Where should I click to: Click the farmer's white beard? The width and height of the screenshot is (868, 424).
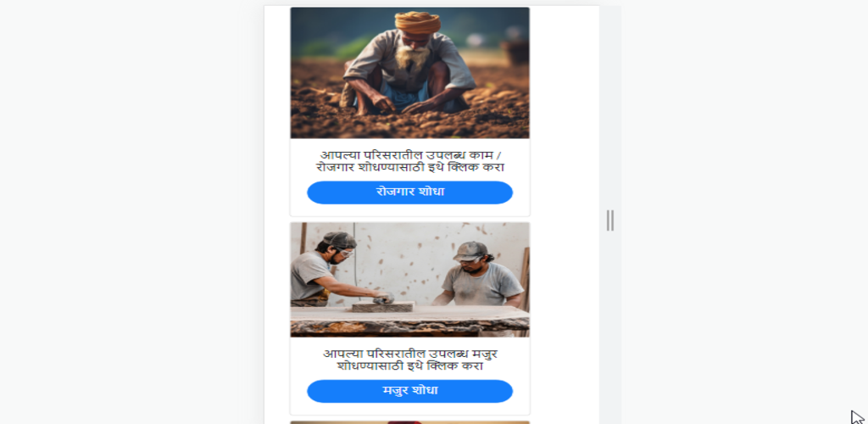pyautogui.click(x=413, y=56)
